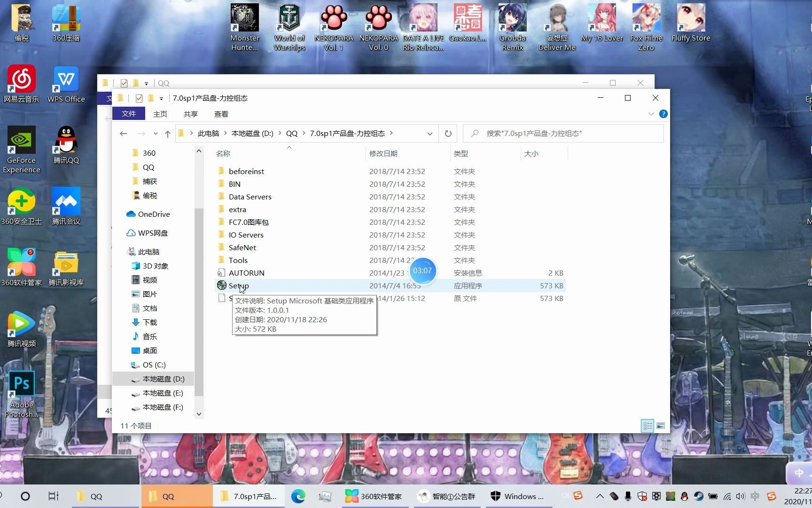Launch 网易云音乐 from desktop

[21, 84]
